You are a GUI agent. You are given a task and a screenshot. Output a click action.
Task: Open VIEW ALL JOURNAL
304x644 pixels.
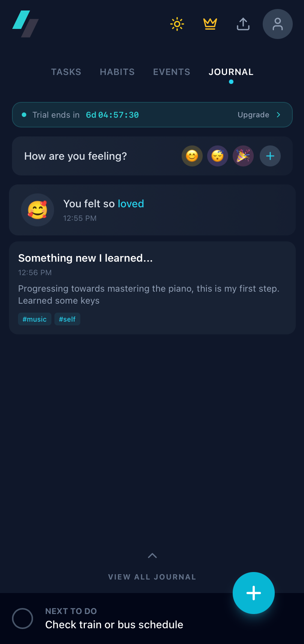pos(152,577)
